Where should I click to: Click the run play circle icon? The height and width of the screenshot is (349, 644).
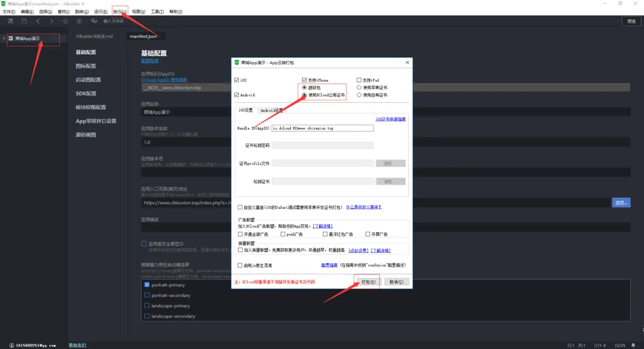(79, 21)
